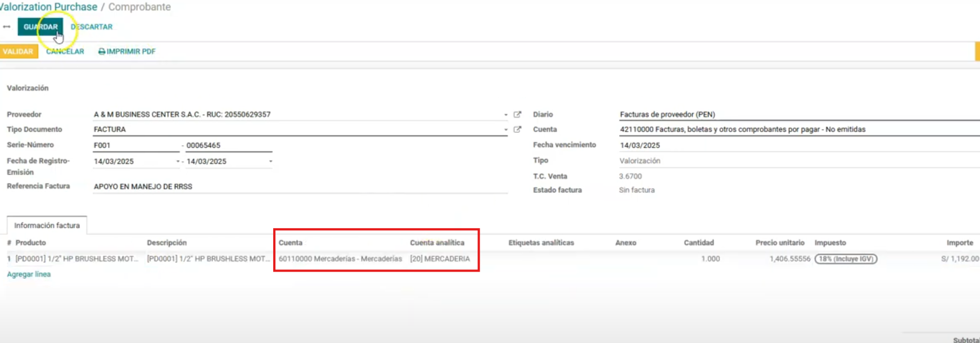980x343 pixels.
Task: Click the arrow icon left of Guardar
Action: 7,26
